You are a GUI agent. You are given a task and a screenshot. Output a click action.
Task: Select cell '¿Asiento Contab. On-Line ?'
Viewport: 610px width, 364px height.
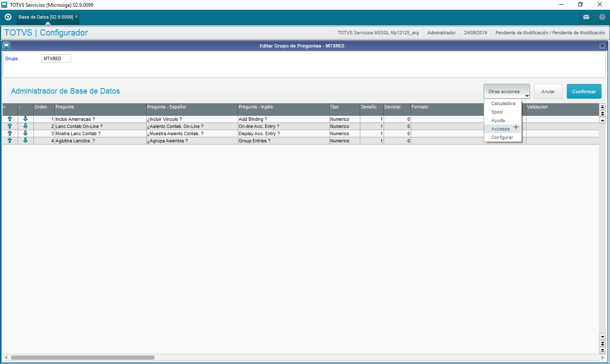[192, 127]
